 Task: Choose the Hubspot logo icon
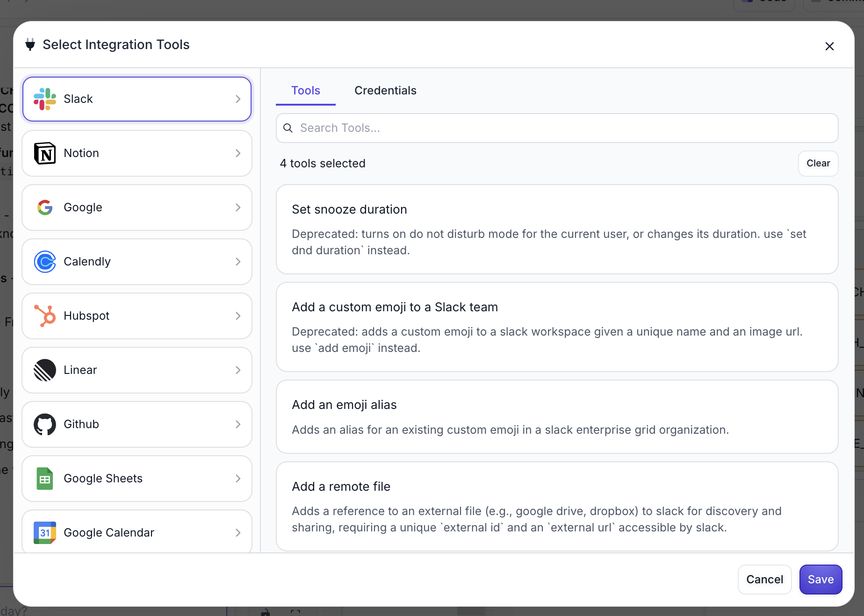pyautogui.click(x=45, y=316)
